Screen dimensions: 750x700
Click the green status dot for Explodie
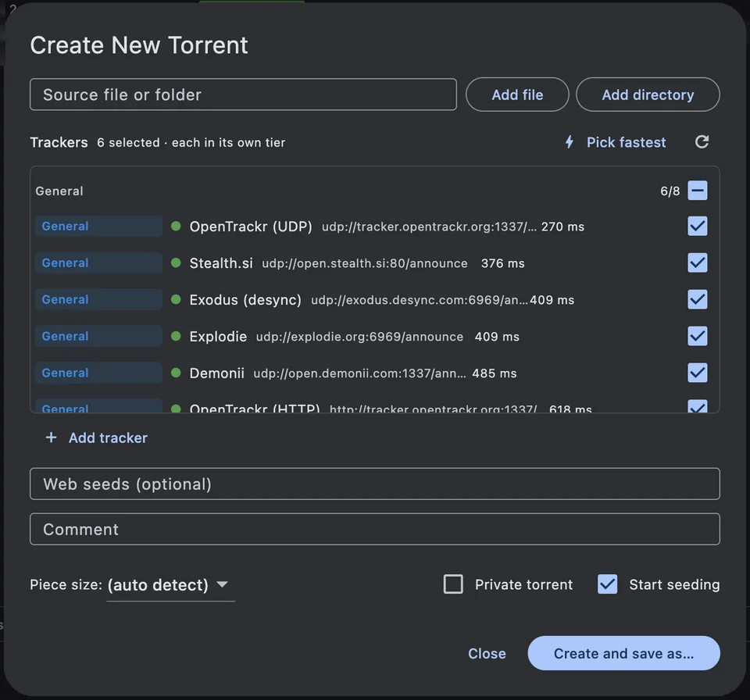point(176,336)
